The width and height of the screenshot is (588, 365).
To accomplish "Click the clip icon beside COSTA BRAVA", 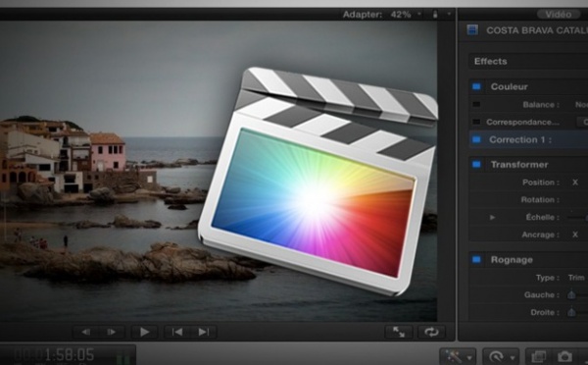I will [x=472, y=29].
